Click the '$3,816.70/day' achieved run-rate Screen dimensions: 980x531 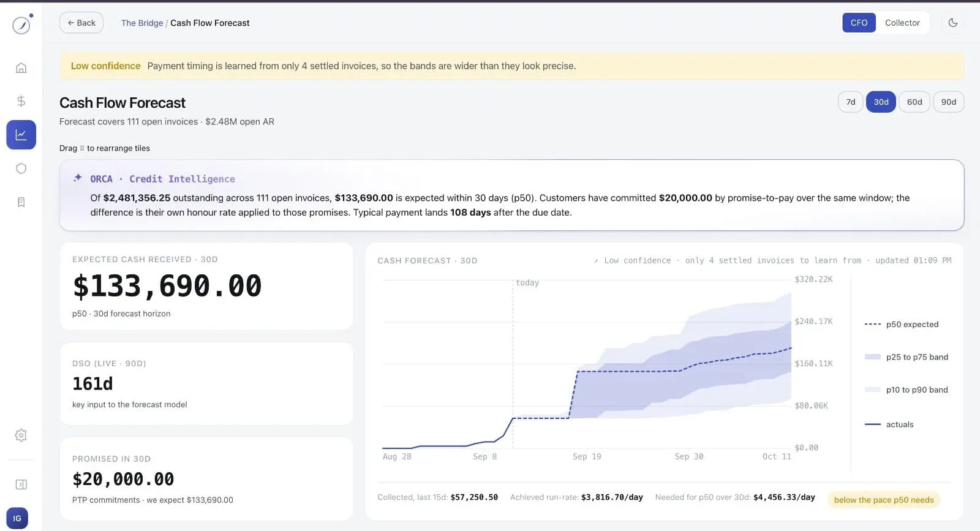[x=612, y=497]
